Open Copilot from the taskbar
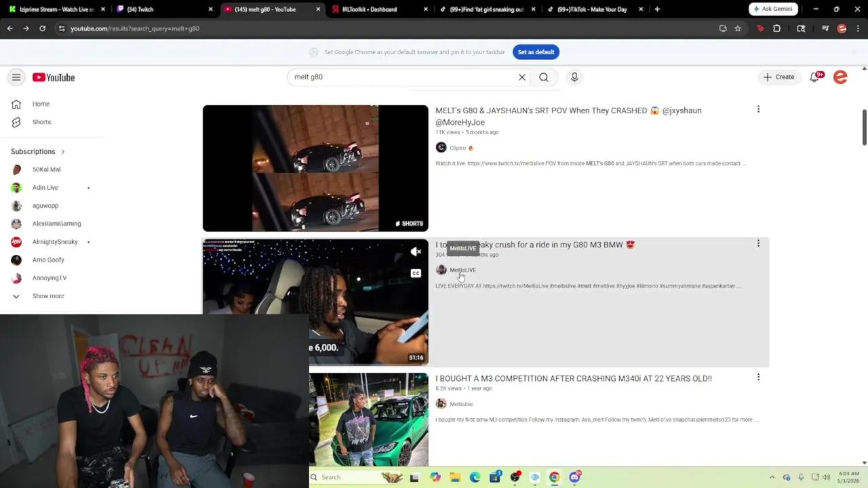The height and width of the screenshot is (488, 868). (435, 477)
